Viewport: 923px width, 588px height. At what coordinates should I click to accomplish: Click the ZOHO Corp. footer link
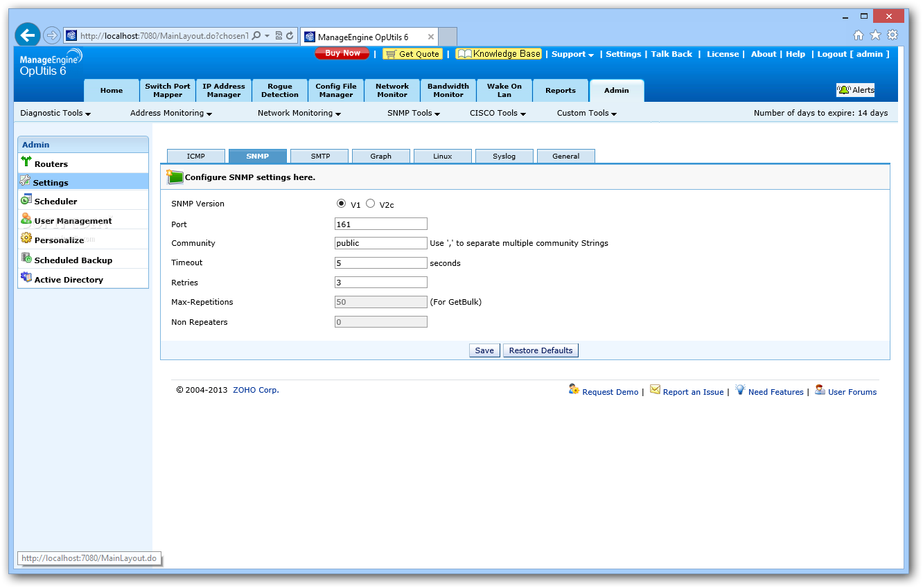pos(256,390)
